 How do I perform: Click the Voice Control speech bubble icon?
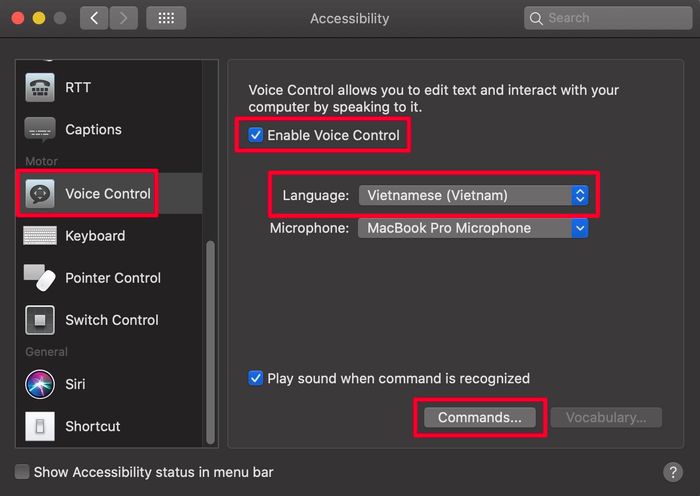[x=40, y=194]
